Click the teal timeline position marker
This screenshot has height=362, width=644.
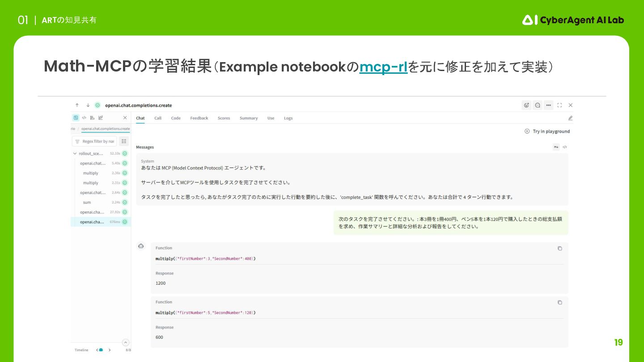pyautogui.click(x=101, y=350)
